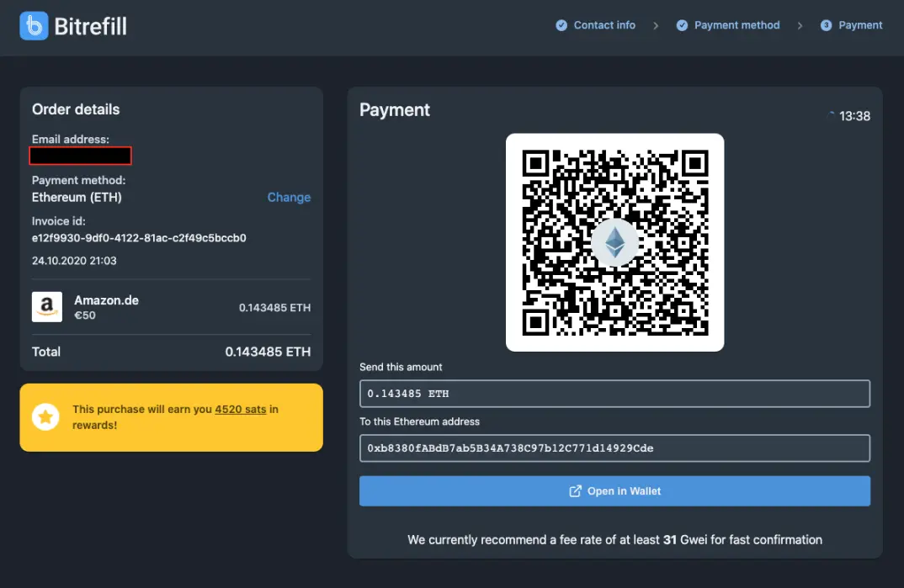Click the Total 0.143485 ETH value
This screenshot has height=588, width=904.
(268, 352)
